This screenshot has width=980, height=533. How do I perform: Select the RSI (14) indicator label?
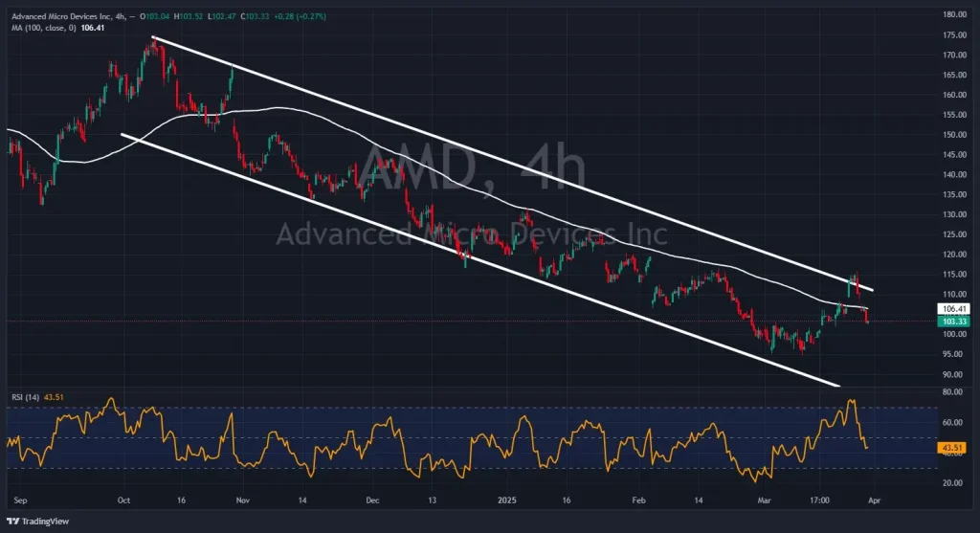(26, 397)
